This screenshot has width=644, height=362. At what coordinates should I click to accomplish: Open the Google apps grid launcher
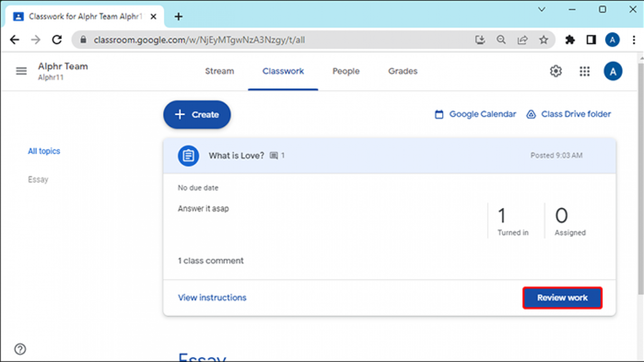(584, 71)
